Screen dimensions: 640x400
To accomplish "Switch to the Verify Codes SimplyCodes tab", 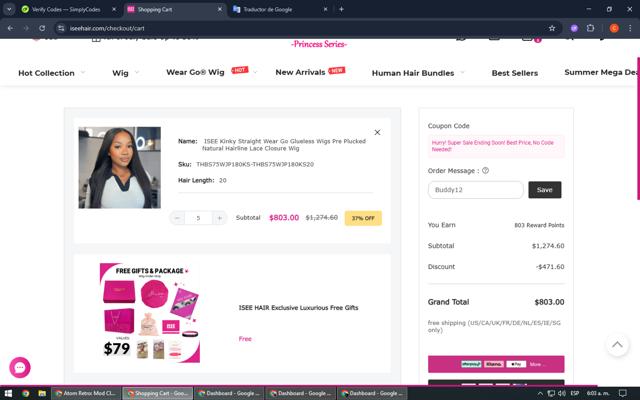I will pos(66,9).
